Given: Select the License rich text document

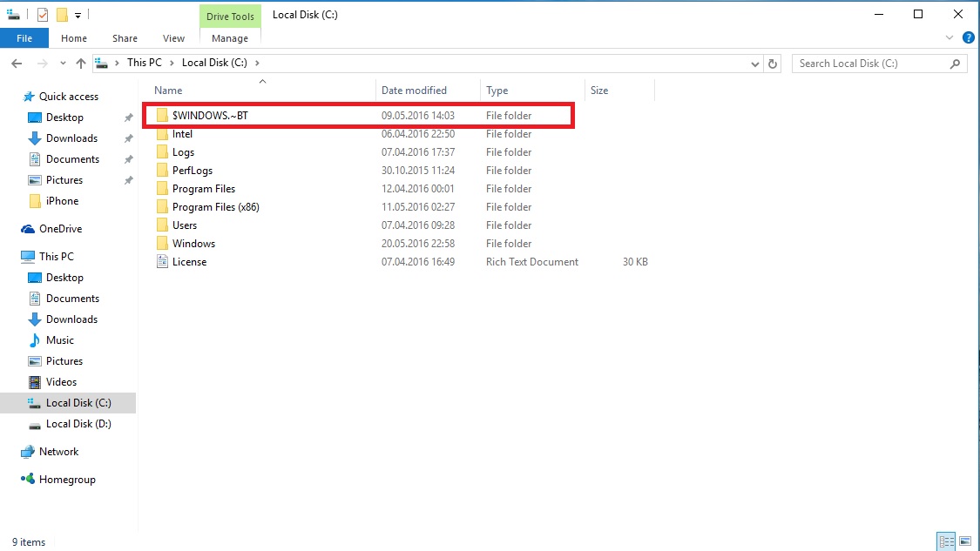Looking at the screenshot, I should (189, 262).
